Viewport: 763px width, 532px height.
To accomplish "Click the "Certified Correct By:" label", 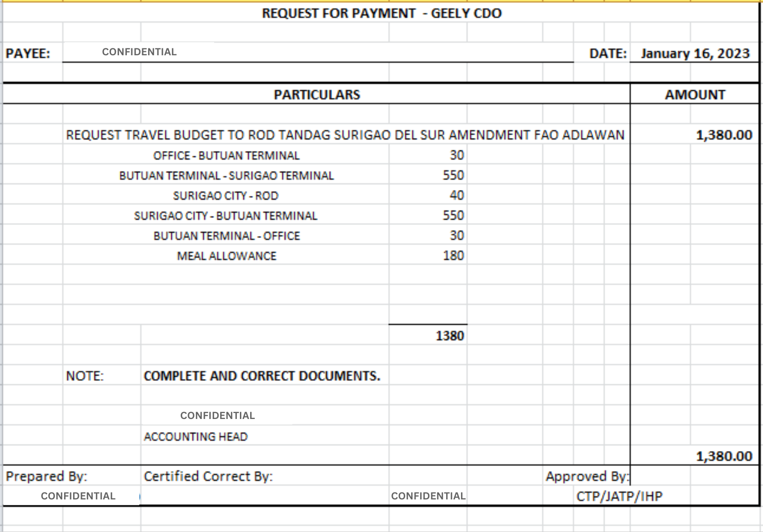I will (x=208, y=476).
